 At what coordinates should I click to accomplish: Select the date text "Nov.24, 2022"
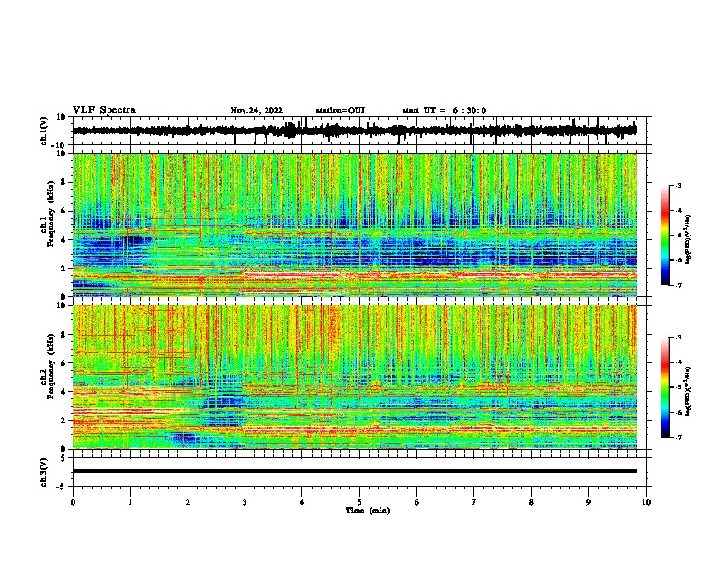point(256,110)
